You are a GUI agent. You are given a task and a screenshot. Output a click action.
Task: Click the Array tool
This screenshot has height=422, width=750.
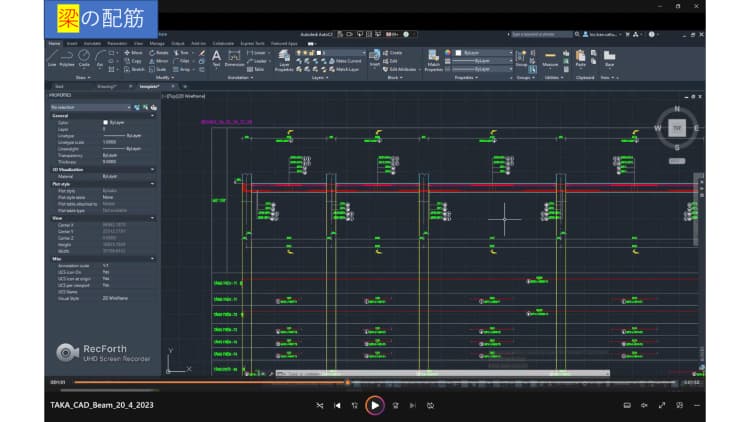point(182,69)
